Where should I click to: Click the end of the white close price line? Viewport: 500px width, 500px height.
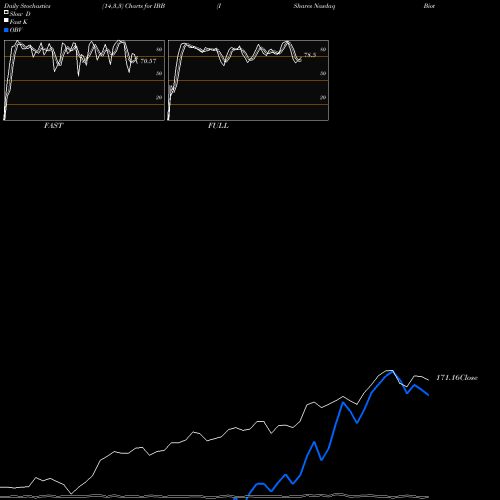click(428, 380)
